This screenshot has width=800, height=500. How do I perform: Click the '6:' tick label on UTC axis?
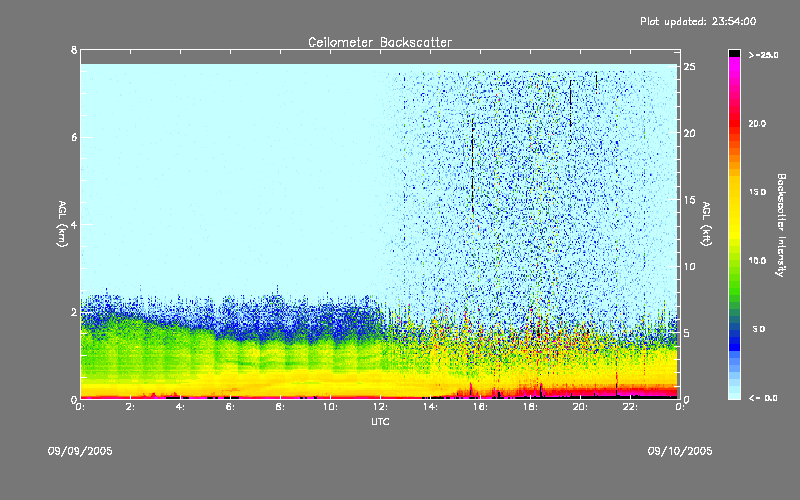click(x=230, y=407)
